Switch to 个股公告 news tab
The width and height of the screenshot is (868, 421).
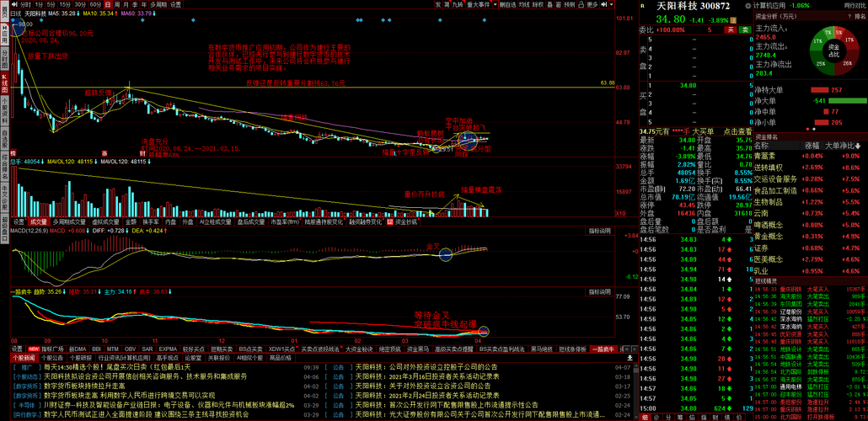point(52,358)
